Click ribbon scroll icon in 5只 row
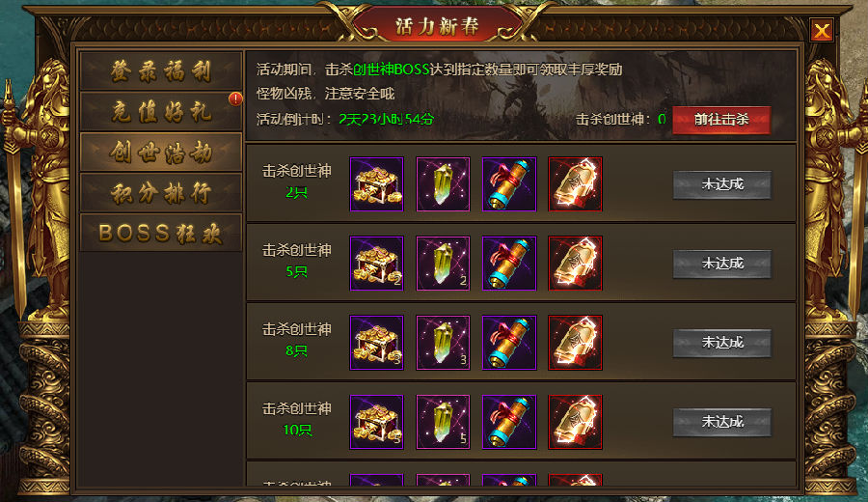The image size is (868, 502). (x=509, y=264)
